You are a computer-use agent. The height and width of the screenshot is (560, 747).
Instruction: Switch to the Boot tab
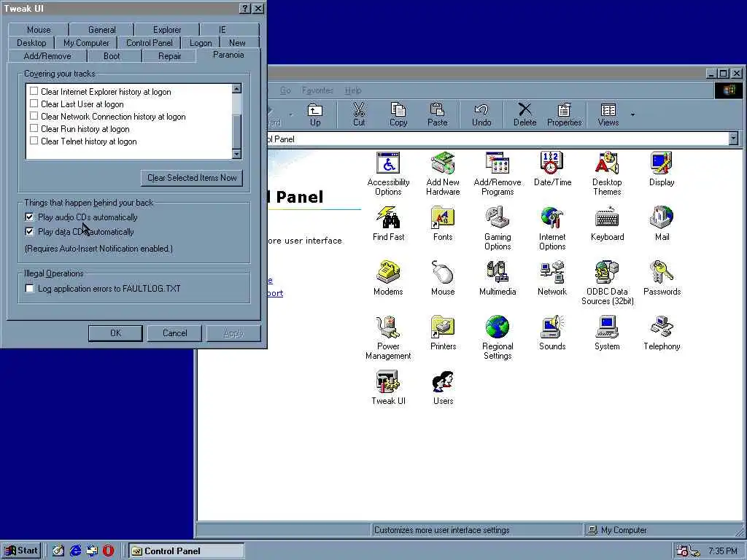pyautogui.click(x=112, y=56)
